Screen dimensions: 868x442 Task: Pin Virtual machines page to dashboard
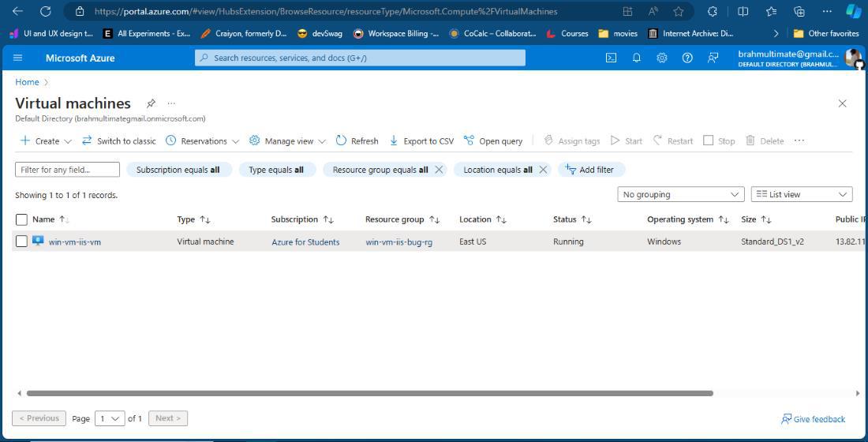(151, 103)
